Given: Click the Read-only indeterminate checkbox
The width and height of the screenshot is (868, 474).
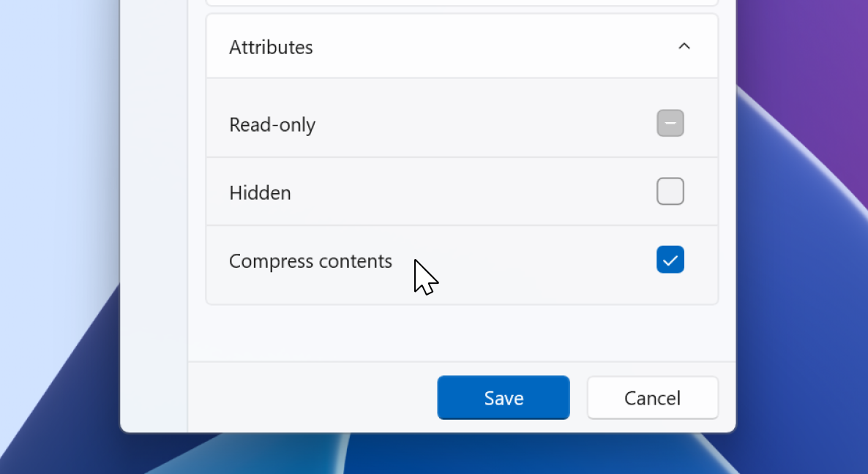Looking at the screenshot, I should tap(670, 123).
